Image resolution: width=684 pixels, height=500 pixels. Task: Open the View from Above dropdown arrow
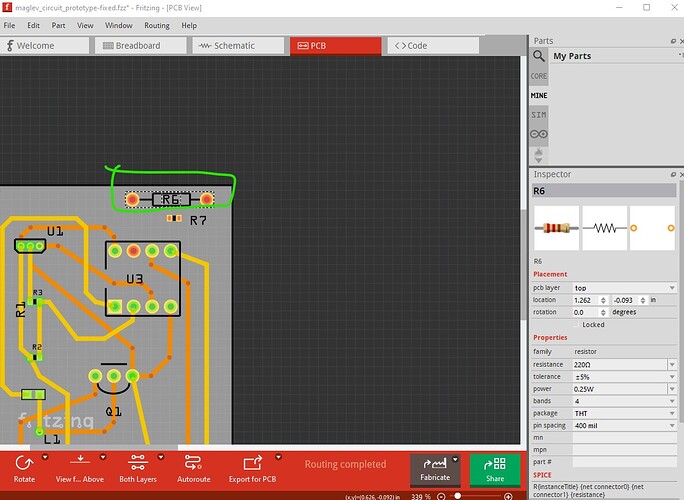(x=103, y=457)
